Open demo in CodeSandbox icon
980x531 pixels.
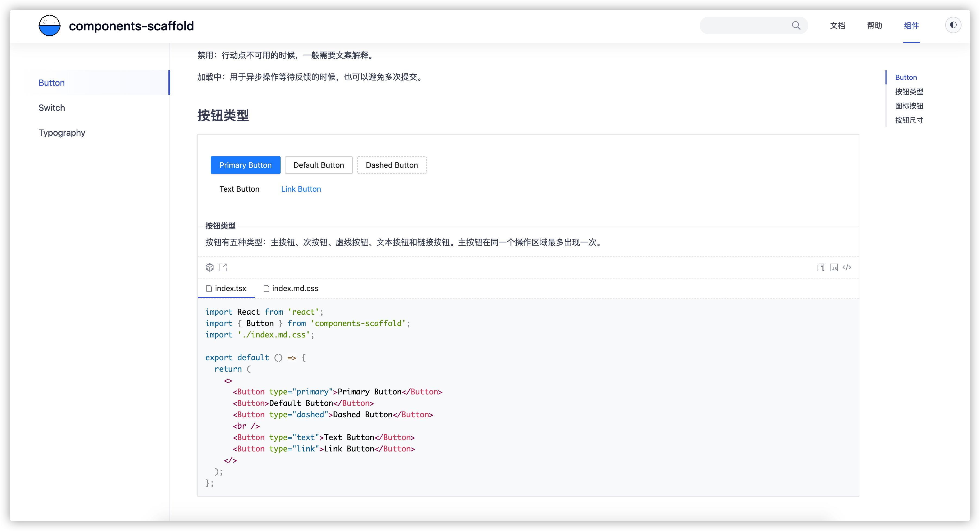coord(210,267)
